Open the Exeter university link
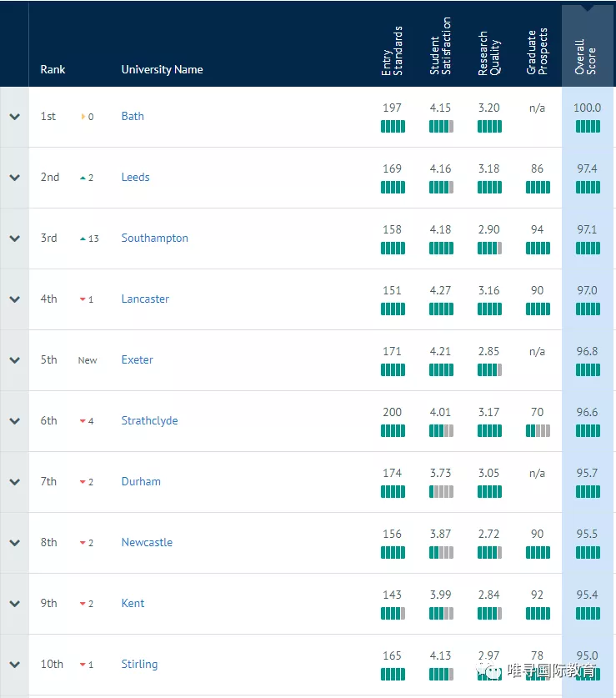The height and width of the screenshot is (698, 616). click(137, 359)
